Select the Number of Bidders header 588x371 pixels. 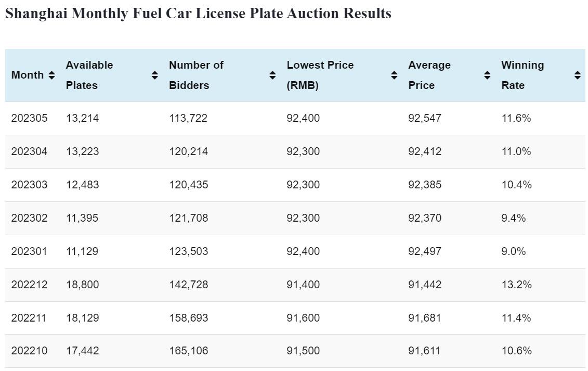[x=196, y=75]
